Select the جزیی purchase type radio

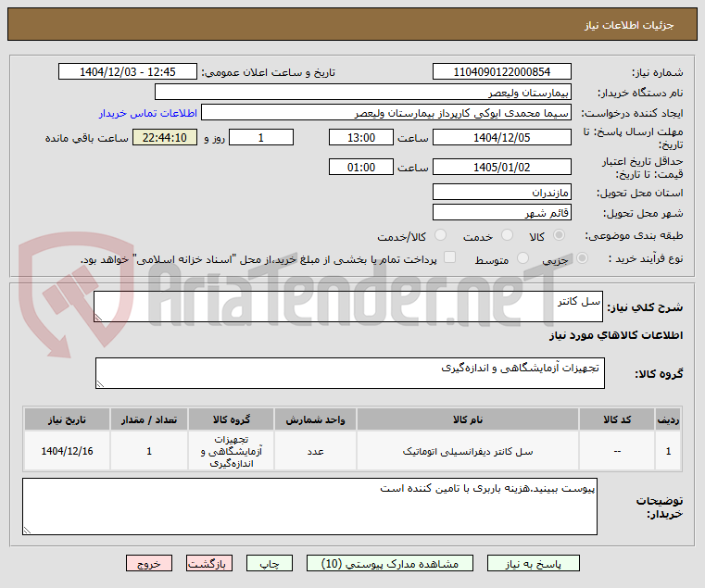click(582, 258)
